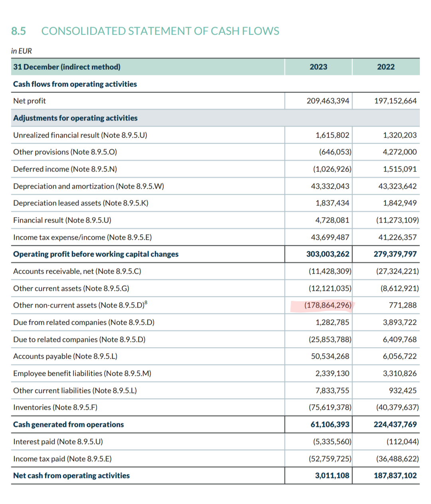This screenshot has height=504, width=431.
Task: Click the Net profit row label
Action: tap(30, 101)
